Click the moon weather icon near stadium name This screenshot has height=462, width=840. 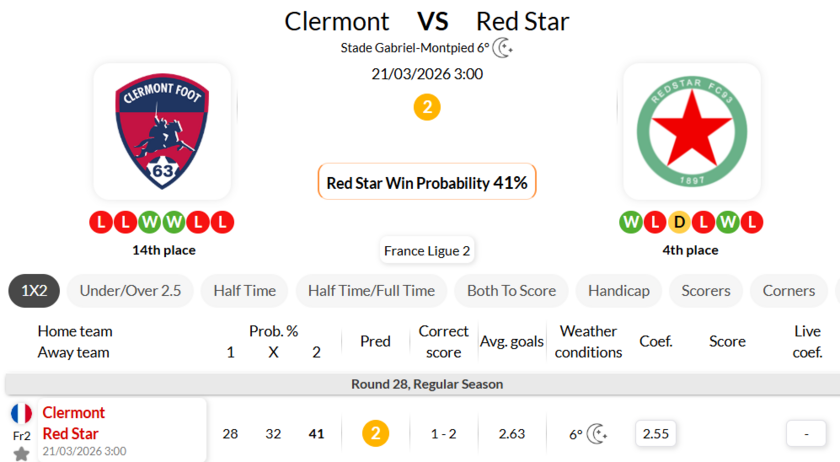(x=503, y=47)
